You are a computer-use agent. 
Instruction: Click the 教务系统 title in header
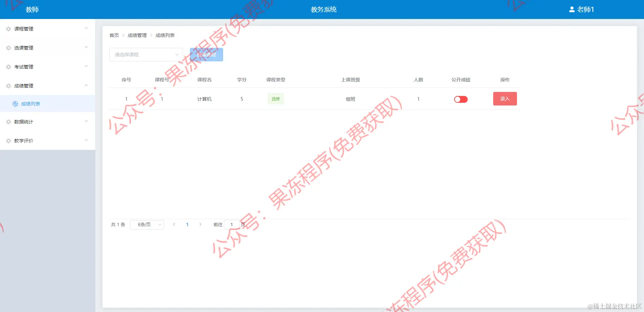(x=324, y=9)
